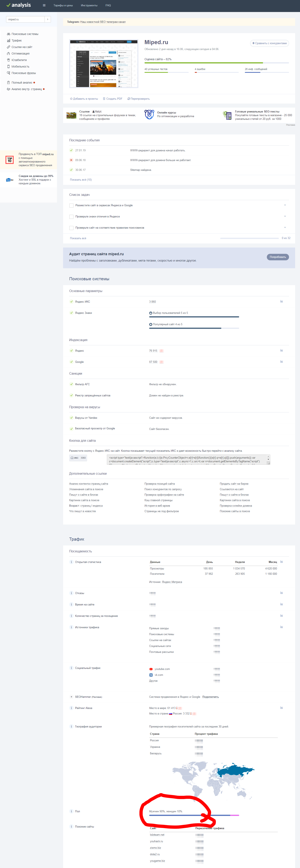The width and height of the screenshot is (300, 868).
Task: Click the info icon beside Похожие сайты
Action: [71, 827]
